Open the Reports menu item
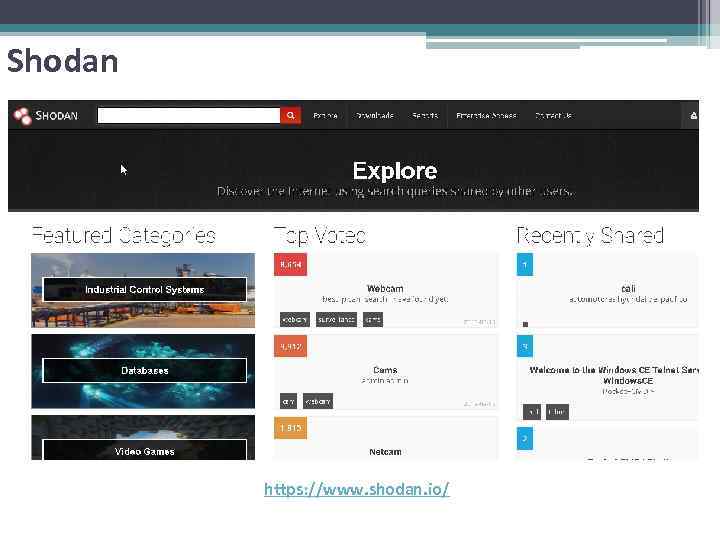Viewport: 720px width, 540px height. [x=425, y=116]
